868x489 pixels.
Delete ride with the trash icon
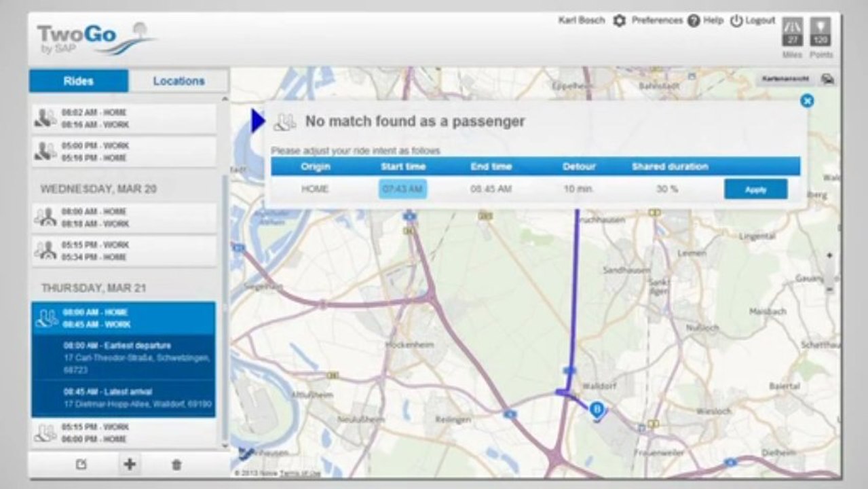click(176, 465)
